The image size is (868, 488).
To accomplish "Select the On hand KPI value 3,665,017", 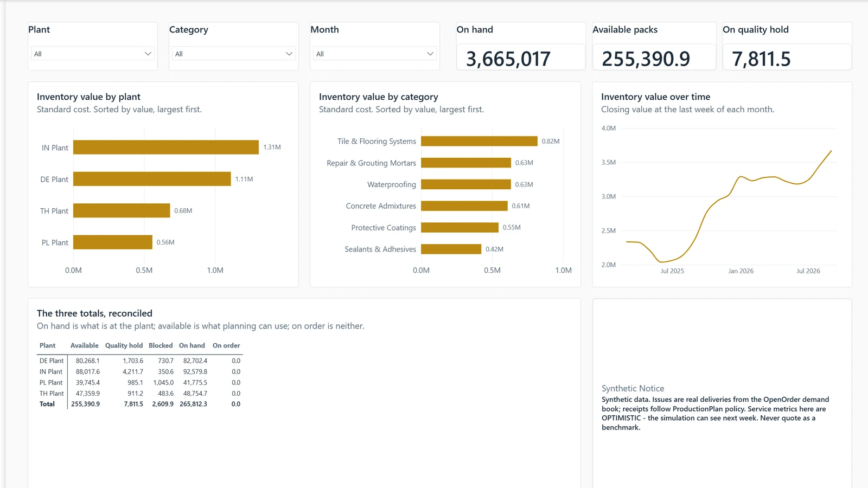I will point(508,59).
